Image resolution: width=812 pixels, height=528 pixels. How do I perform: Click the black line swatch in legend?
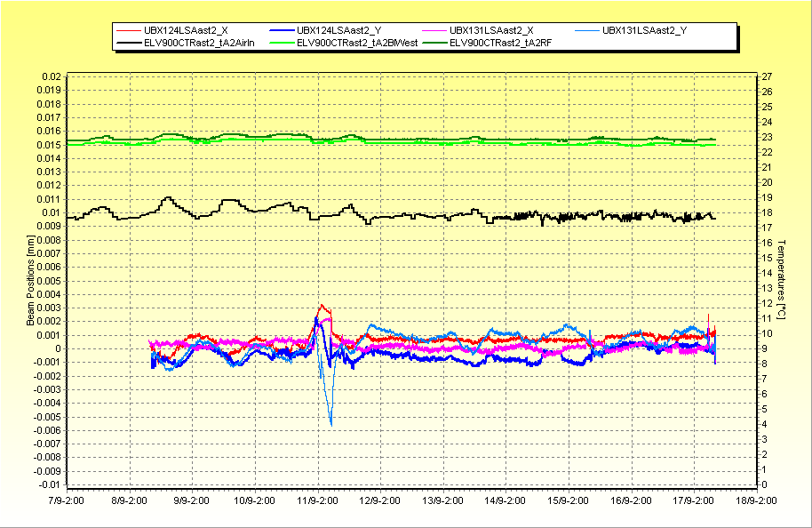point(128,42)
